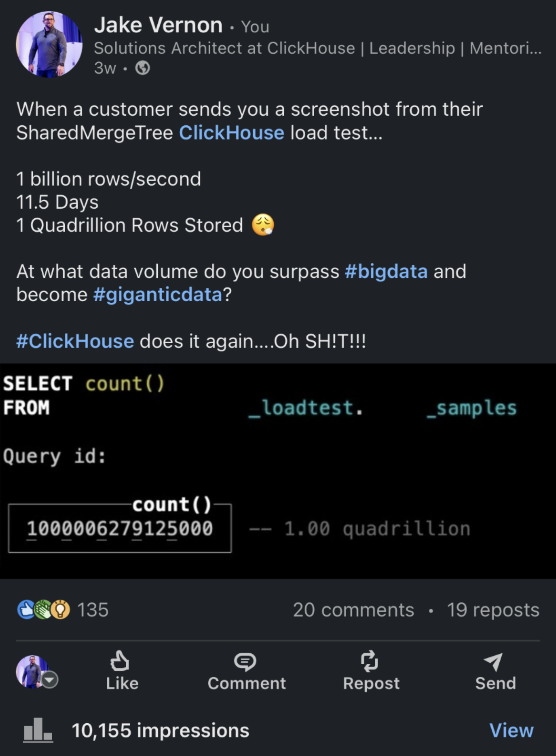This screenshot has height=756, width=556.
Task: Open the SQL query screenshot image
Action: point(278,471)
